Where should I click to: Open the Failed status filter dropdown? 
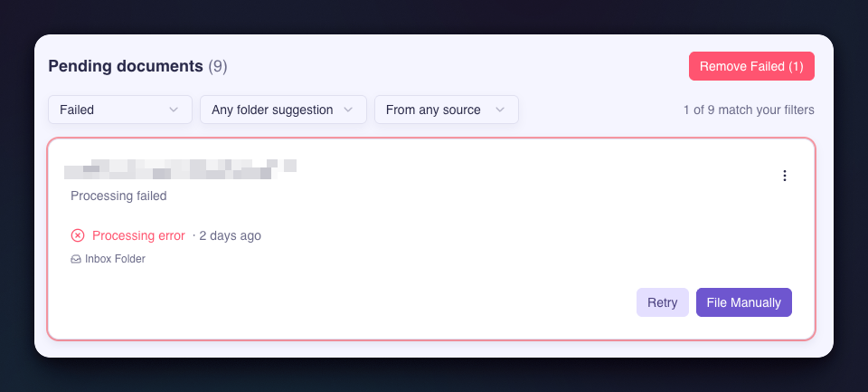(x=120, y=110)
